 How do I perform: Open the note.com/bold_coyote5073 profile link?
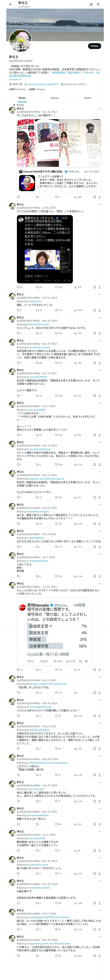click(43, 84)
